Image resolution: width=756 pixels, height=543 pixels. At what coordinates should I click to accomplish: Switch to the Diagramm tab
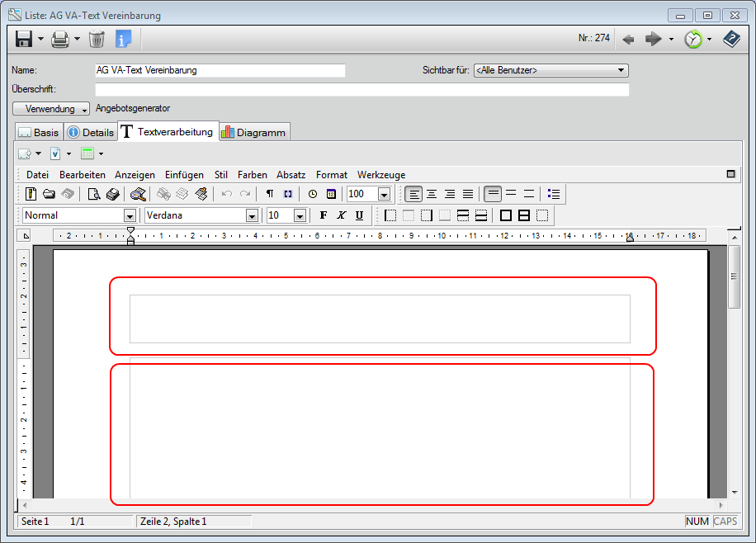coord(254,132)
